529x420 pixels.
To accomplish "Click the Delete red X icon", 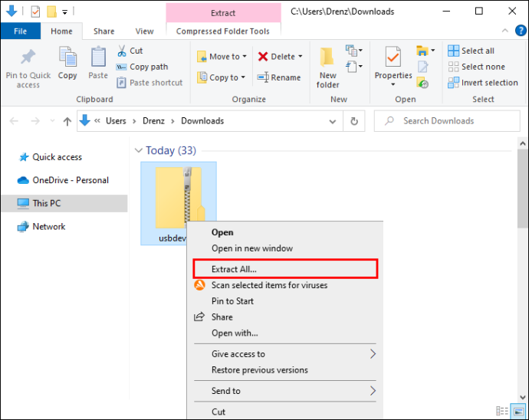I will [x=263, y=57].
